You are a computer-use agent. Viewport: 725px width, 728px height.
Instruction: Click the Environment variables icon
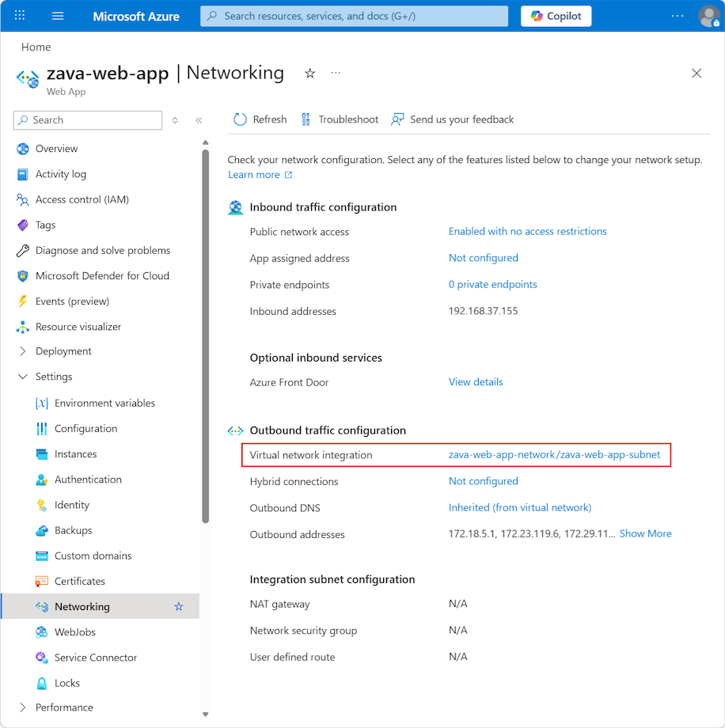pyautogui.click(x=42, y=403)
